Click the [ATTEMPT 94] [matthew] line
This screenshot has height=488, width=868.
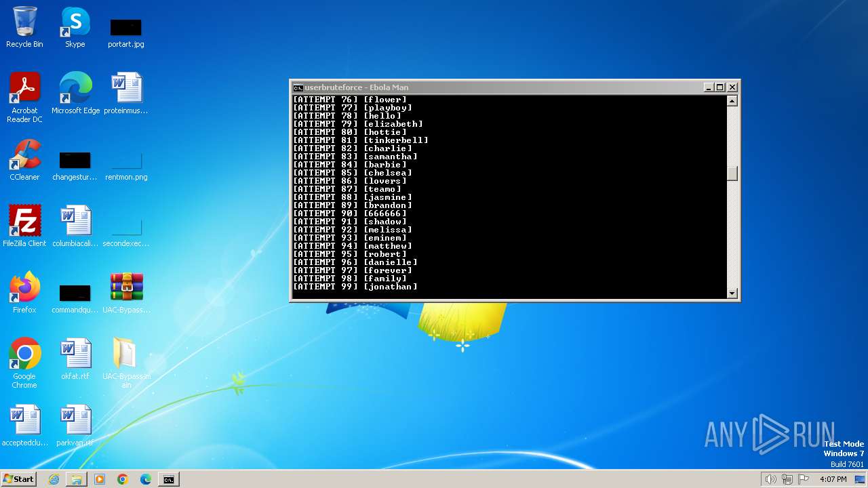353,246
